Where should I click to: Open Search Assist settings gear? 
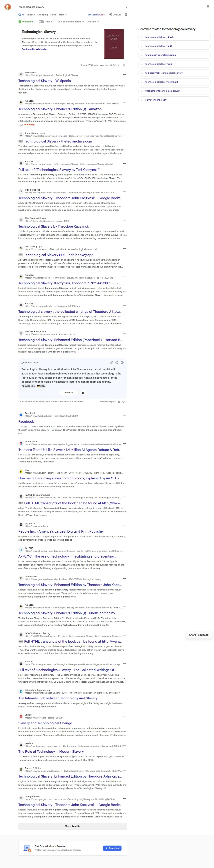122,362
